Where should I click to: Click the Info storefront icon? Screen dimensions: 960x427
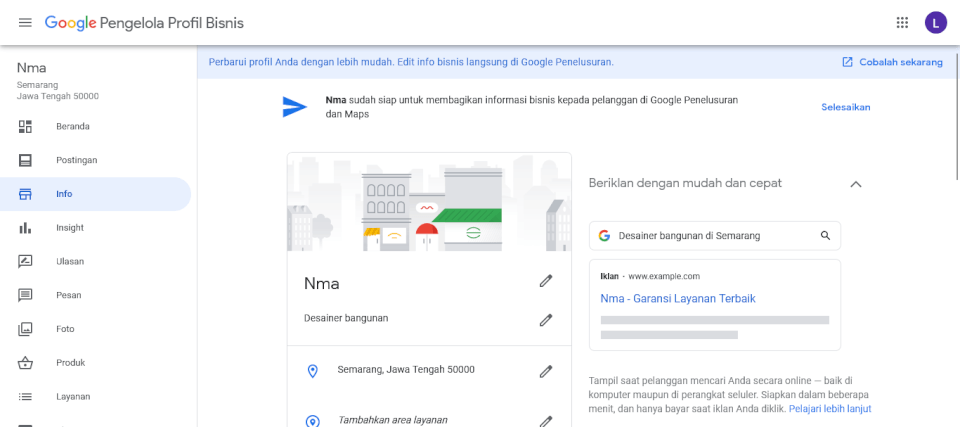(x=25, y=194)
